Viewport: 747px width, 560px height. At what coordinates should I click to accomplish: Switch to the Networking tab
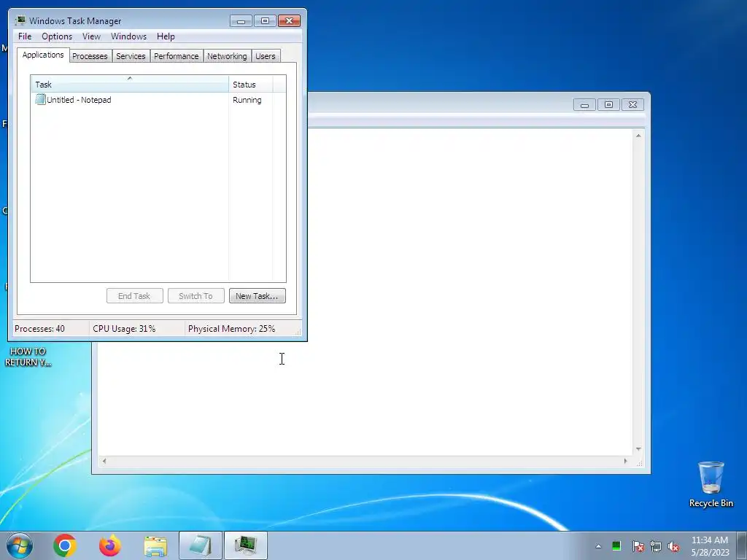[x=227, y=56]
